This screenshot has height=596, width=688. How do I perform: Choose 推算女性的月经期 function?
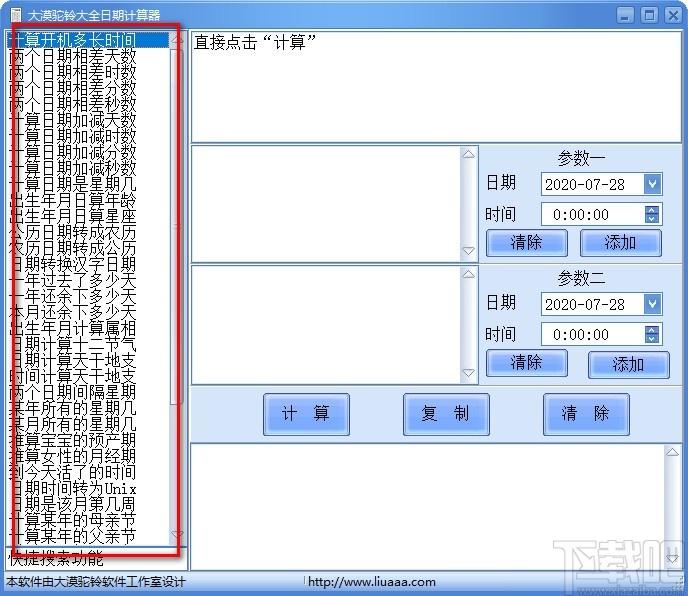(88, 456)
